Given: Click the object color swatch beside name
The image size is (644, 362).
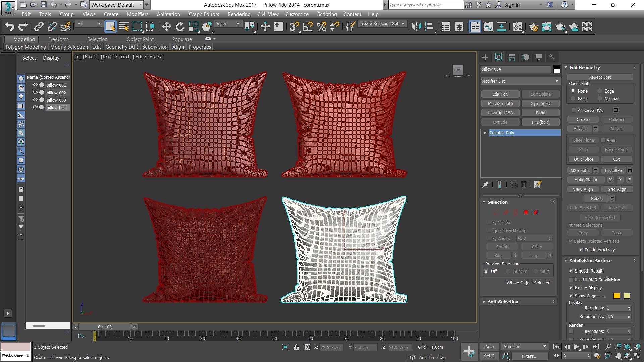Looking at the screenshot, I should tap(557, 69).
